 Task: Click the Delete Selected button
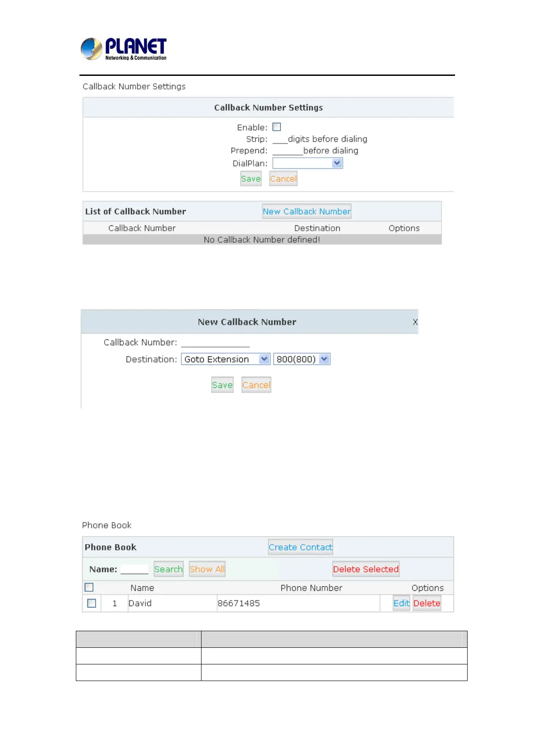[366, 569]
